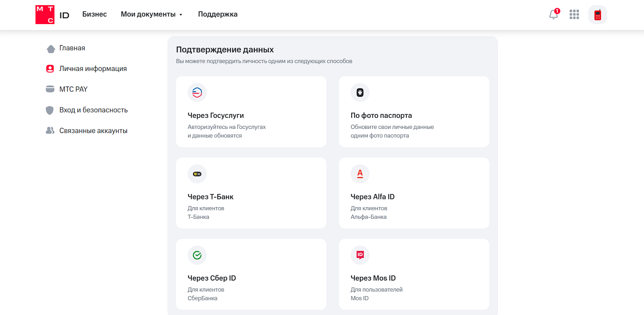Screen dimensions: 644x315
Task: Open Личная информация in the sidebar
Action: (93, 69)
